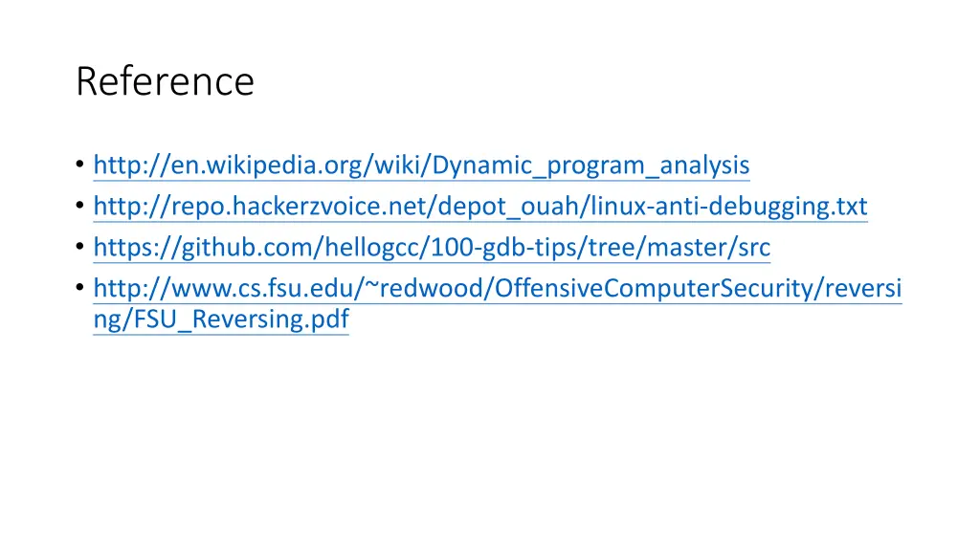Image resolution: width=980 pixels, height=551 pixels.
Task: Follow the en.wikipedia.org reference URL
Action: click(x=421, y=165)
